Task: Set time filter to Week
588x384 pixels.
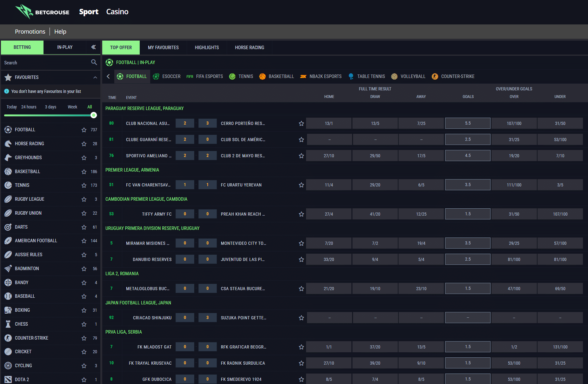Action: coord(72,107)
